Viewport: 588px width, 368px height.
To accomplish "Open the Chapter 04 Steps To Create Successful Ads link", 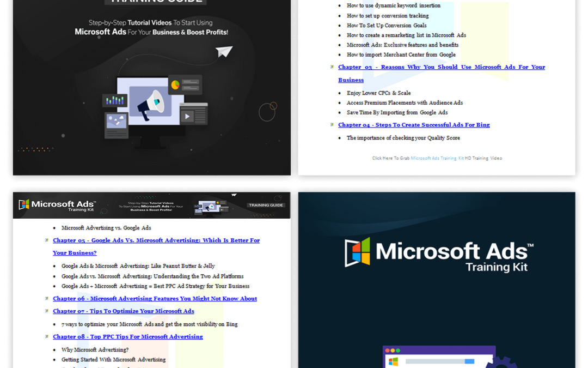I will [414, 125].
